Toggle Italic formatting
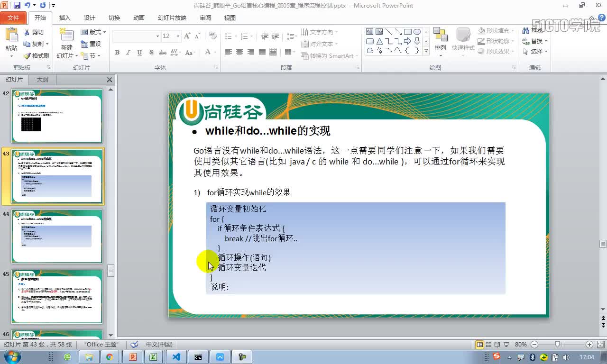The width and height of the screenshot is (607, 364). [x=128, y=53]
